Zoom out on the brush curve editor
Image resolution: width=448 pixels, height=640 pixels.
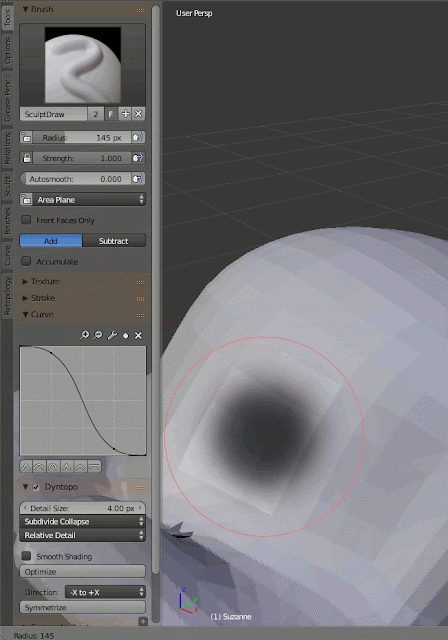pos(98,336)
